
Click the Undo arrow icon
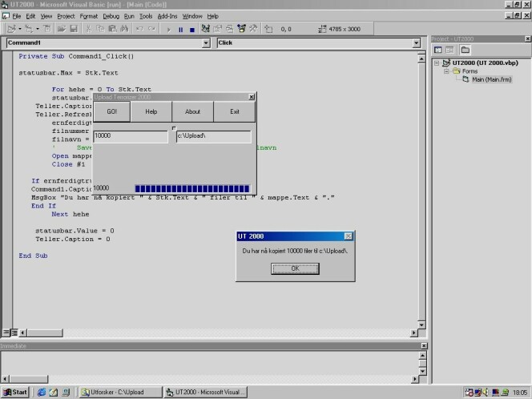(139, 29)
